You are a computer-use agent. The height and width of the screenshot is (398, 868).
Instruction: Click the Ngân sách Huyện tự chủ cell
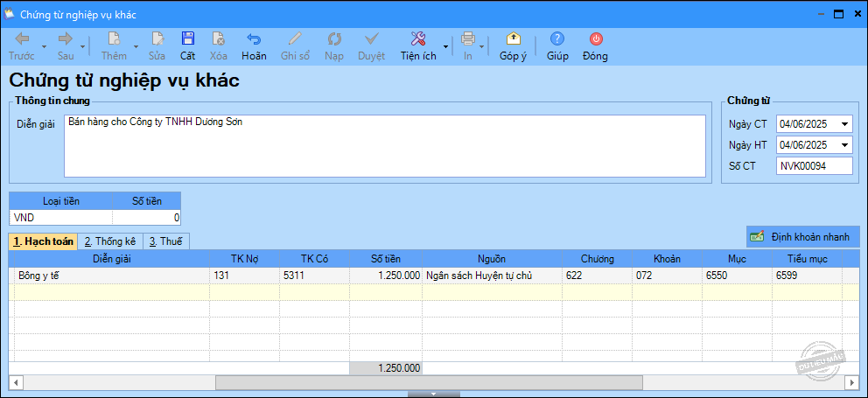click(x=492, y=276)
